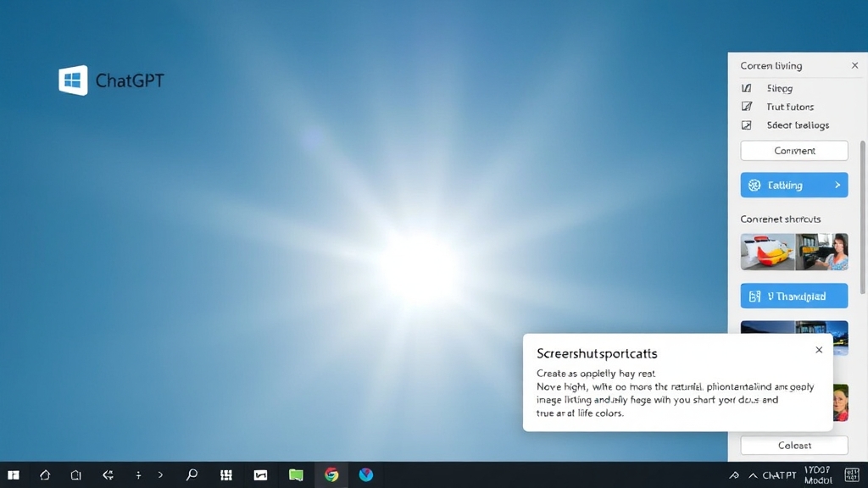The width and height of the screenshot is (868, 488).
Task: Open the Start menu button
Action: 12,475
